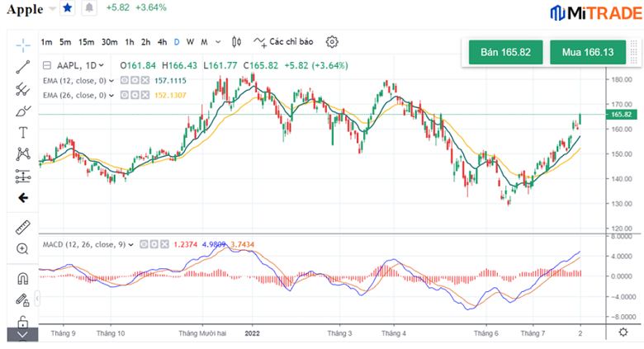The height and width of the screenshot is (349, 644).
Task: Expand the AAPL, 1D legend dropdown
Action: coord(102,65)
